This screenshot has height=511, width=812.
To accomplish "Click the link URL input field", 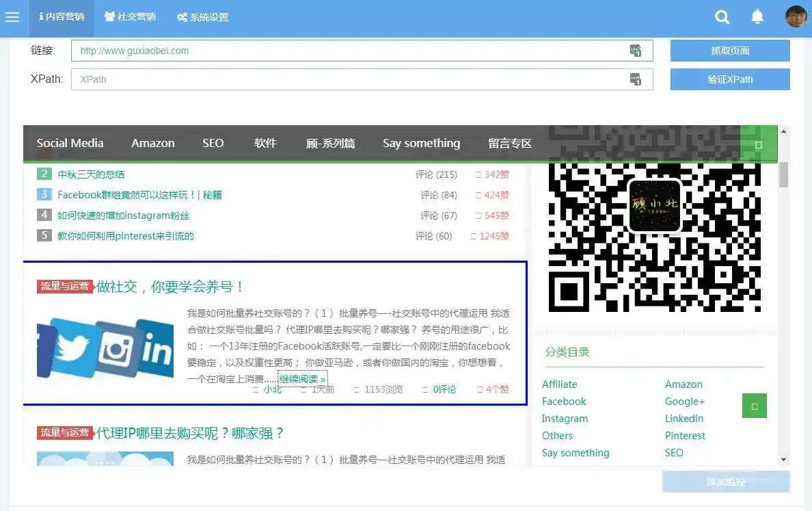I will tap(362, 51).
